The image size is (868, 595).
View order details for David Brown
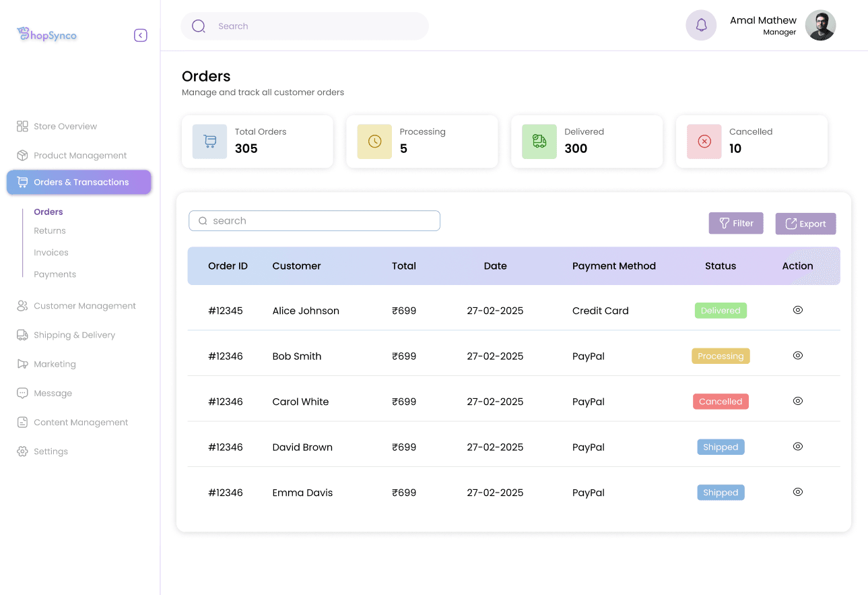(x=798, y=446)
